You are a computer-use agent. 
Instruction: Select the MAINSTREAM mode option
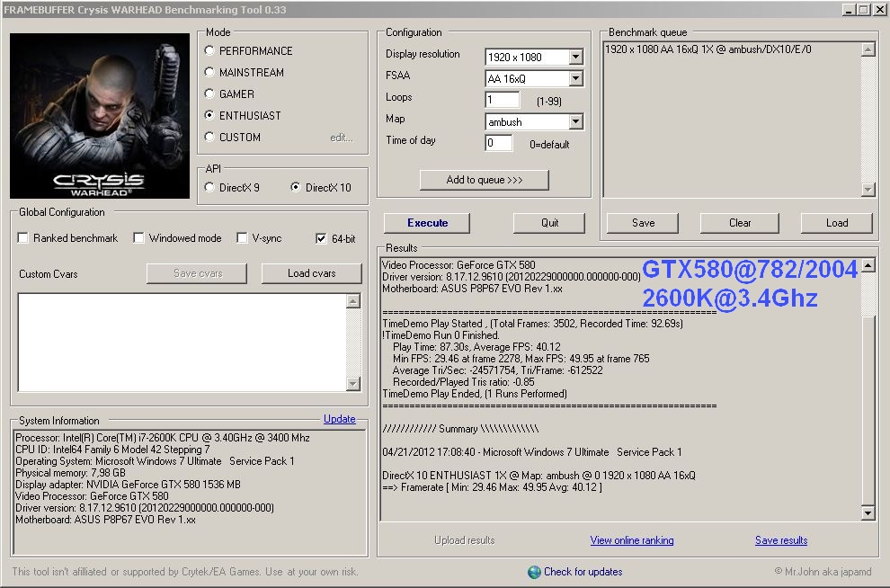[x=209, y=73]
